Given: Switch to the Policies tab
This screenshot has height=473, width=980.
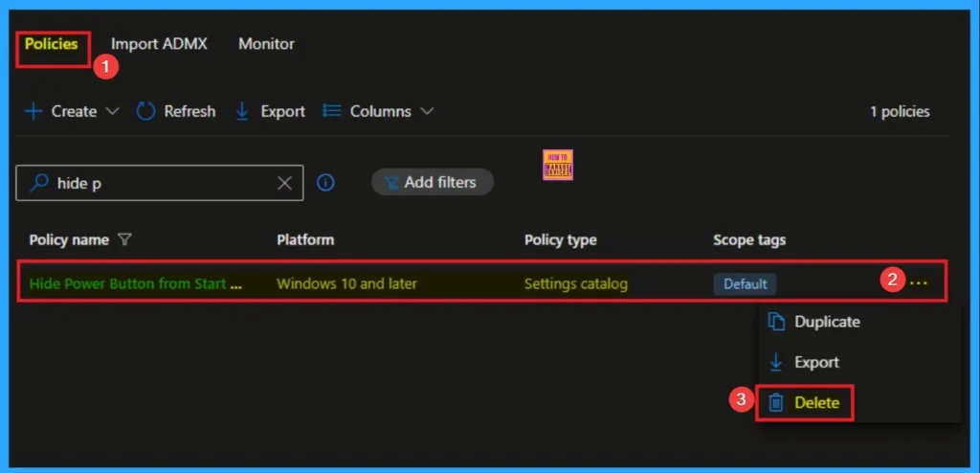Looking at the screenshot, I should coord(52,44).
